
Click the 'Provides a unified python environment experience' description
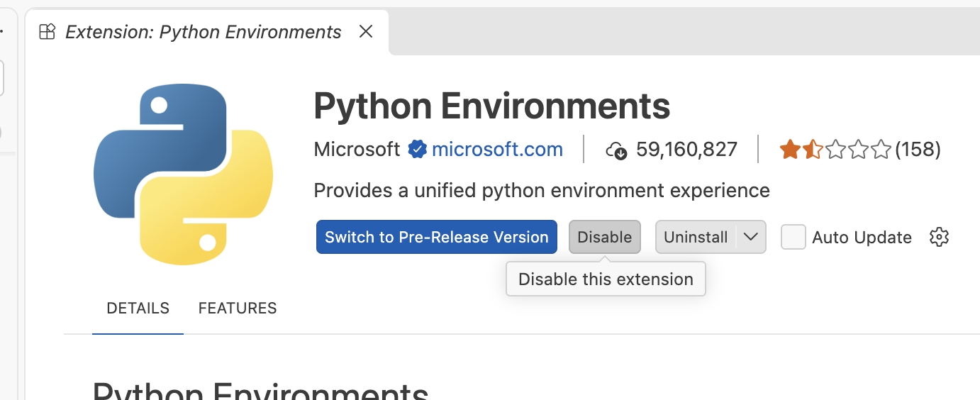click(x=542, y=191)
